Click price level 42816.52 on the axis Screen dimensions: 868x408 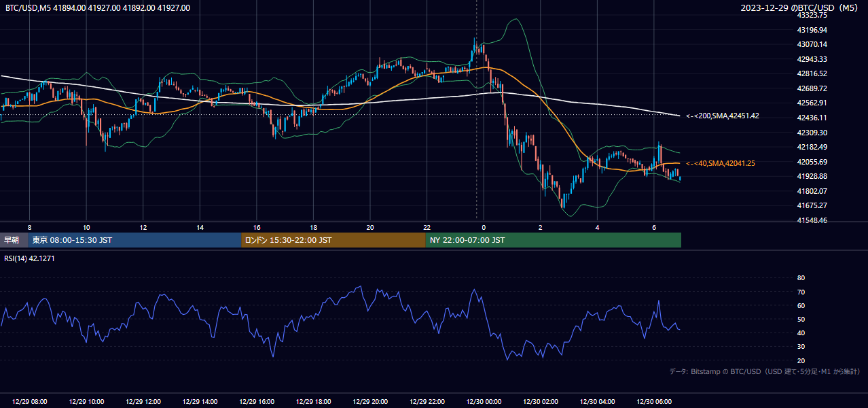[x=812, y=73]
